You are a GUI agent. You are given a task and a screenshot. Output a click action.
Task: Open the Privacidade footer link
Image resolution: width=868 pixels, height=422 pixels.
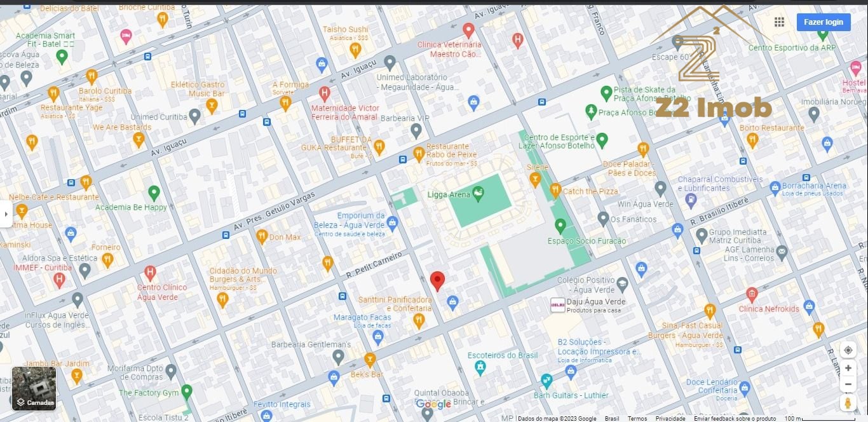(670, 418)
